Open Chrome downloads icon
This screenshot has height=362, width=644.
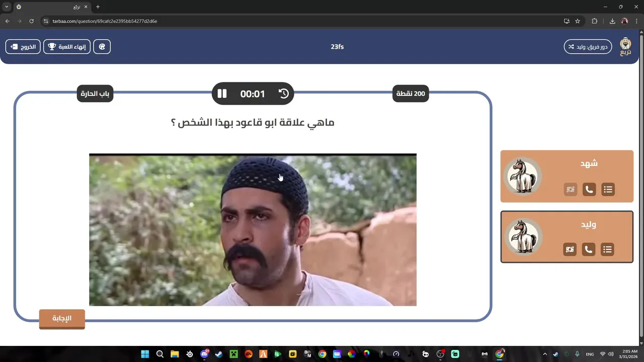612,21
